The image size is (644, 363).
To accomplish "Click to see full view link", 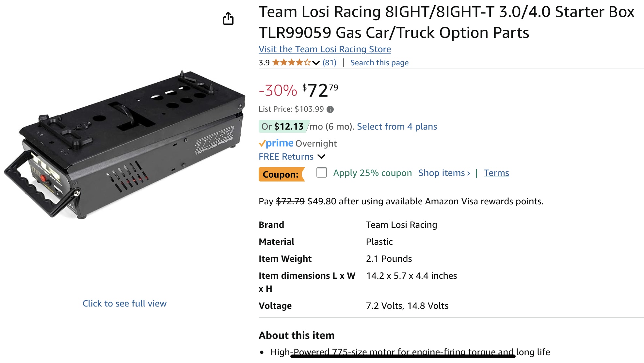I will pyautogui.click(x=124, y=303).
